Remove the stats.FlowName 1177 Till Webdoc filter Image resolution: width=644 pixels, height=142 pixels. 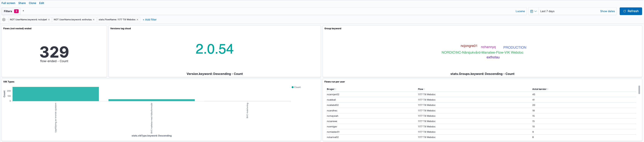[x=137, y=19]
